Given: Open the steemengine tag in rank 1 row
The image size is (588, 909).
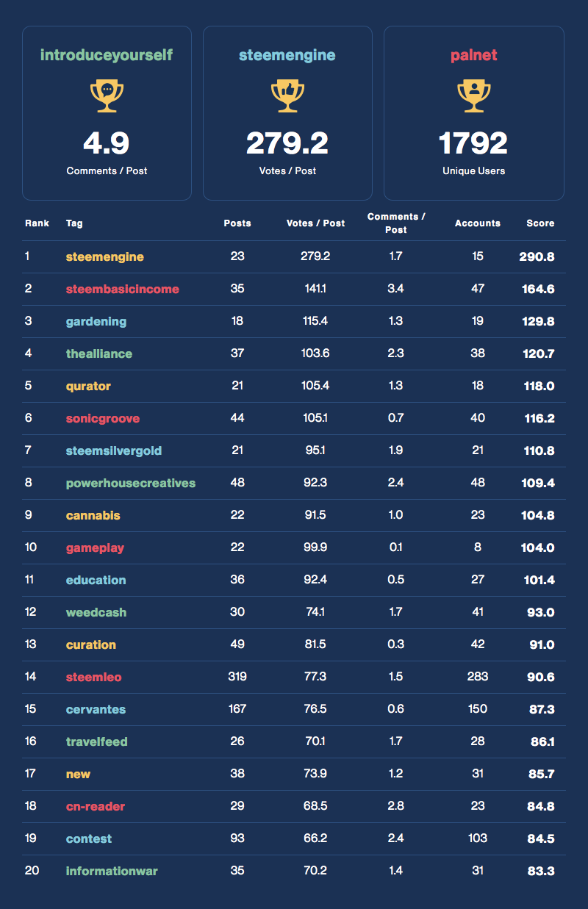Looking at the screenshot, I should pyautogui.click(x=104, y=256).
